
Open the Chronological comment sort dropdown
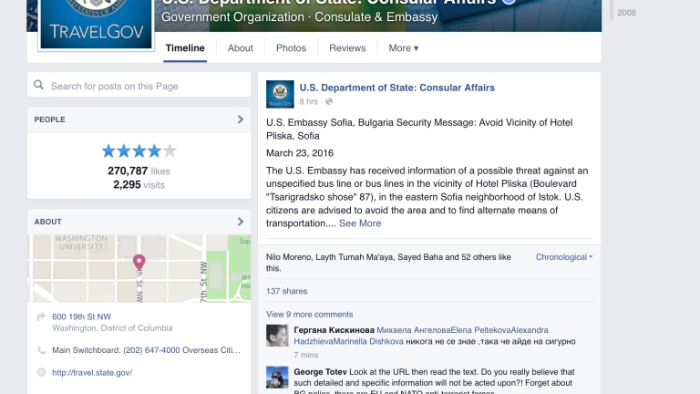coord(564,257)
